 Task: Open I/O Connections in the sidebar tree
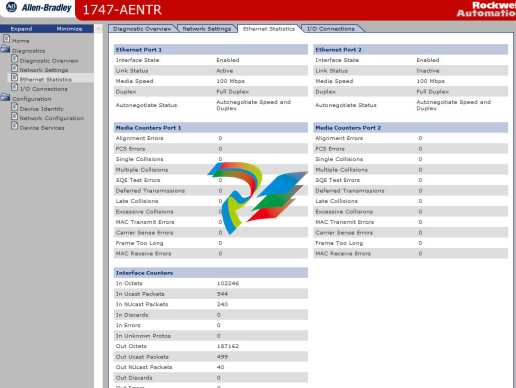(44, 89)
